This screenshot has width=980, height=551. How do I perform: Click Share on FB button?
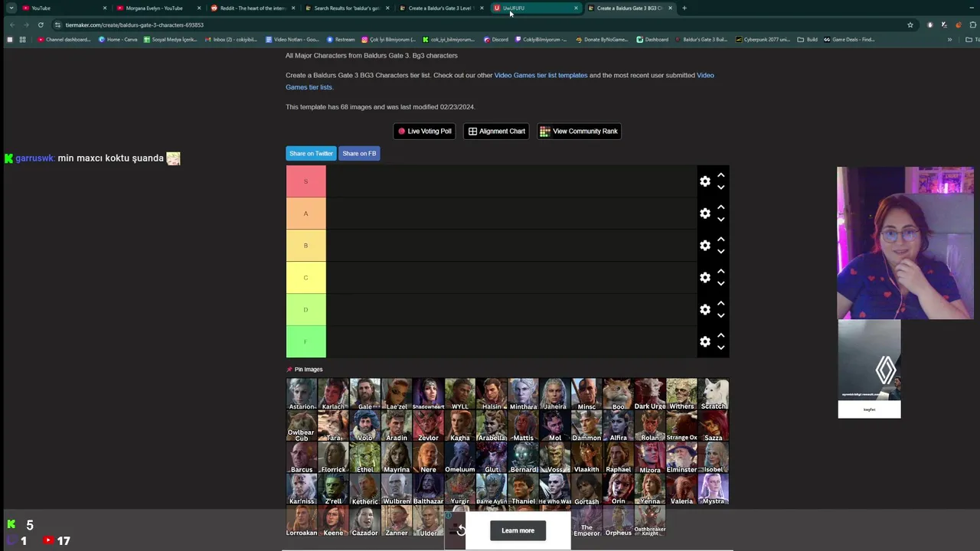[359, 153]
